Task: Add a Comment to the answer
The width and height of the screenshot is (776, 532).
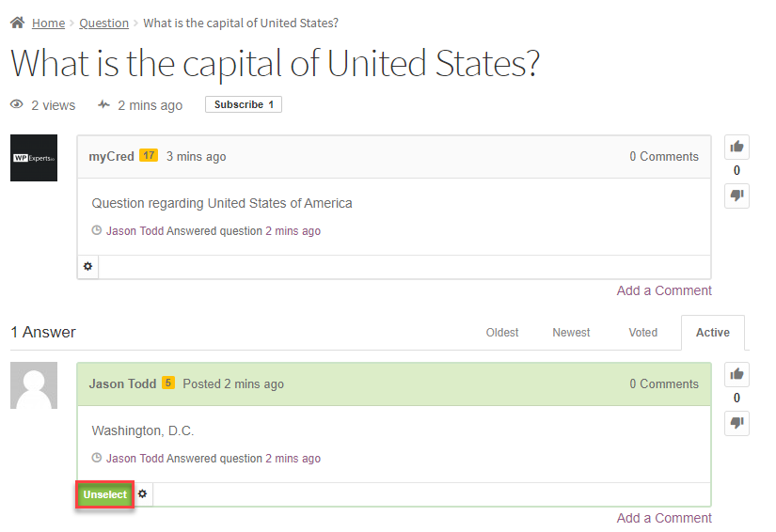Action: (x=664, y=518)
